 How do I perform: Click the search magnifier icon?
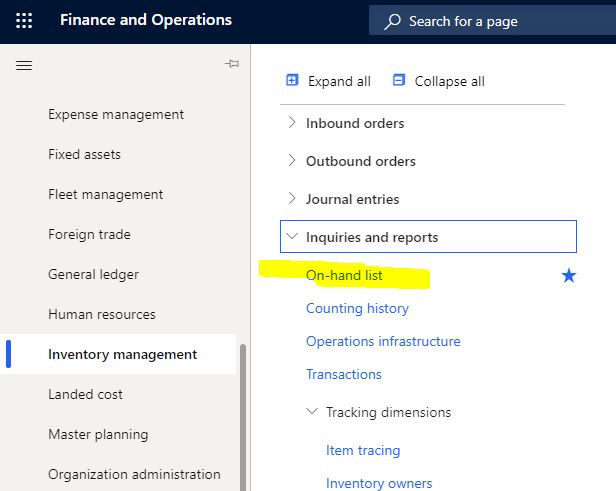pos(392,21)
